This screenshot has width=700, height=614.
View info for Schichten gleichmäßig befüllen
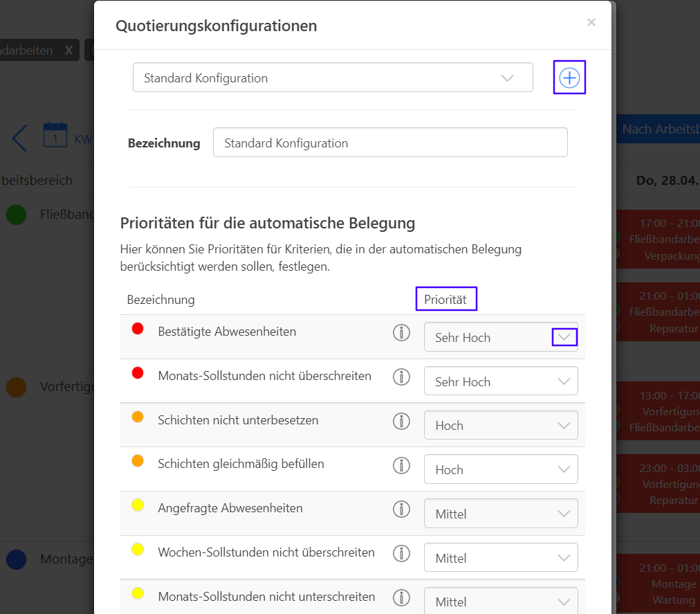(401, 466)
